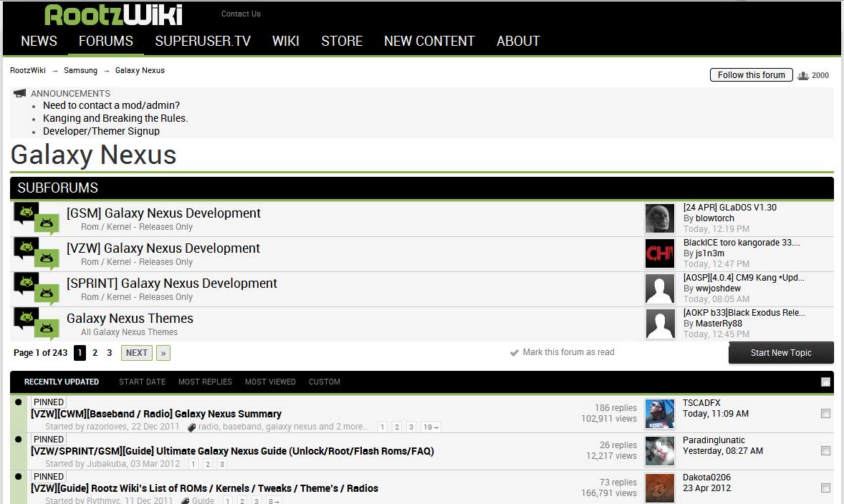Jump to the last page using the » control
The height and width of the screenshot is (504, 844).
point(163,352)
